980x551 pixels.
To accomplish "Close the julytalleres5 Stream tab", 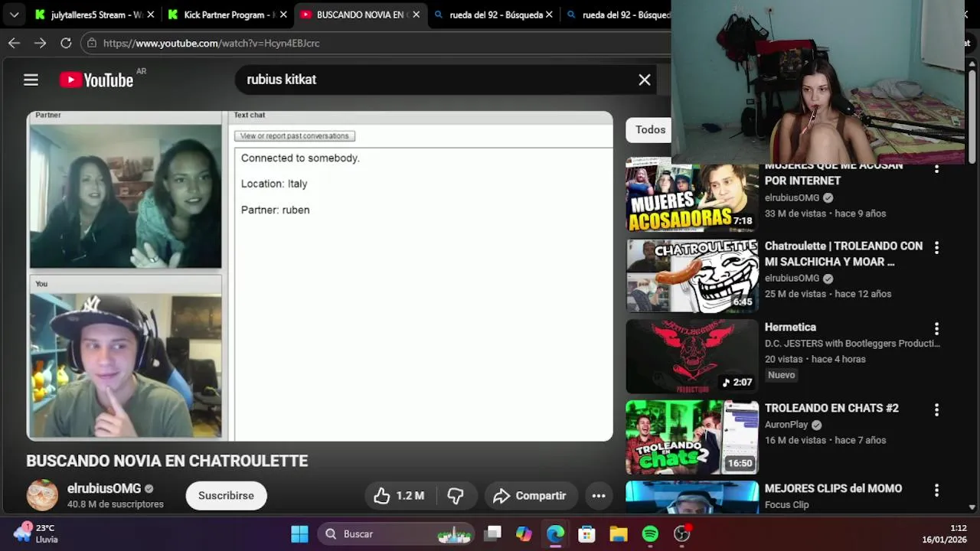I will 151,15.
